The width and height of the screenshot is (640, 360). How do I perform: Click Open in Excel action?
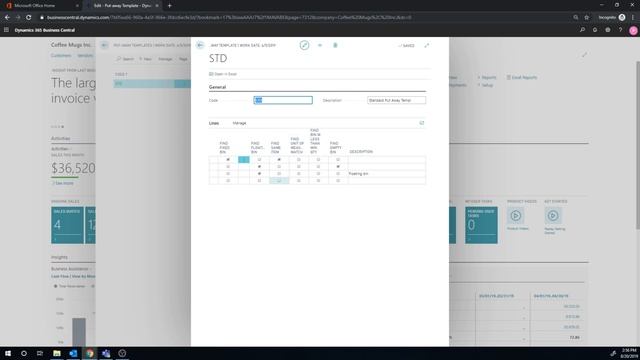click(223, 74)
